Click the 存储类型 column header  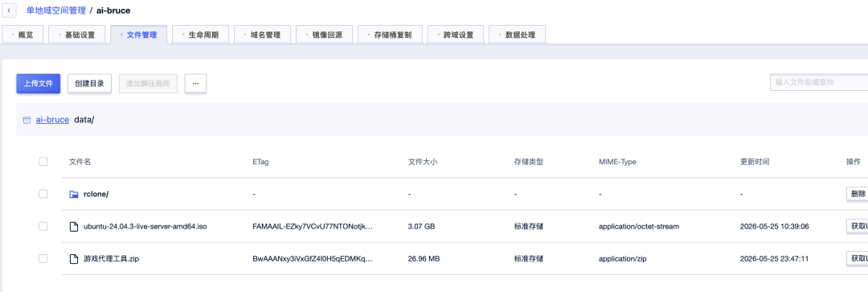click(x=529, y=162)
